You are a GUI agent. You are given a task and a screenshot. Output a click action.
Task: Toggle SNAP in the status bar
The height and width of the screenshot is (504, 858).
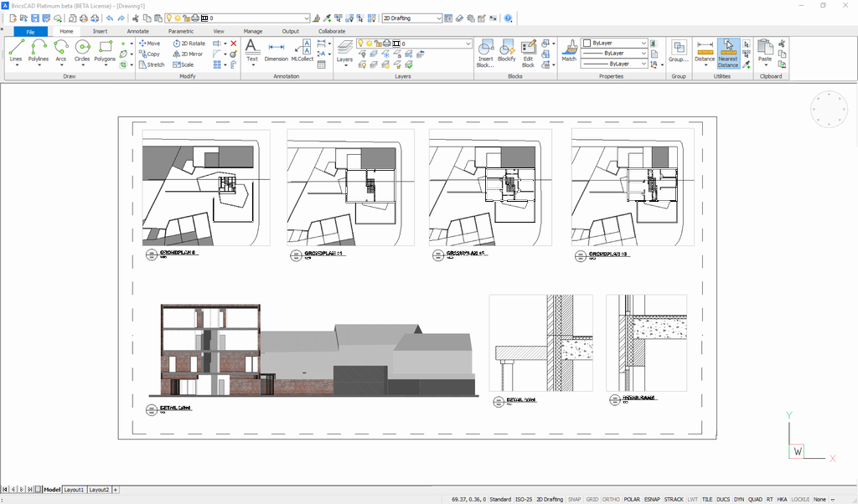pyautogui.click(x=575, y=499)
